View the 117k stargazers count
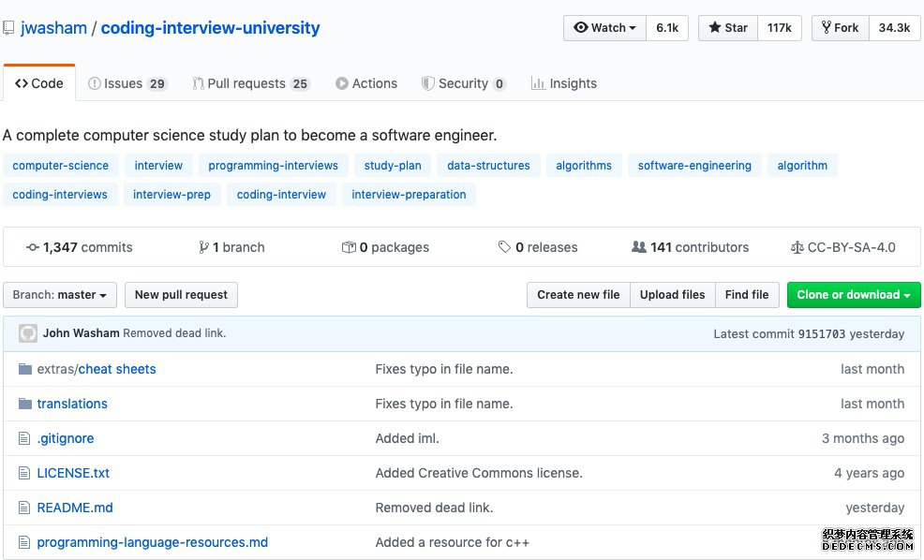This screenshot has width=924, height=560. (779, 28)
